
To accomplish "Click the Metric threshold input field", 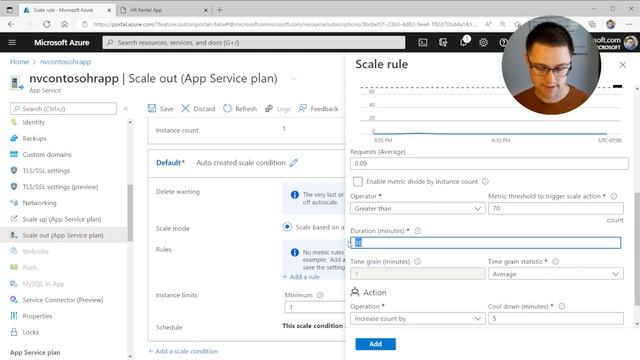I will (556, 208).
